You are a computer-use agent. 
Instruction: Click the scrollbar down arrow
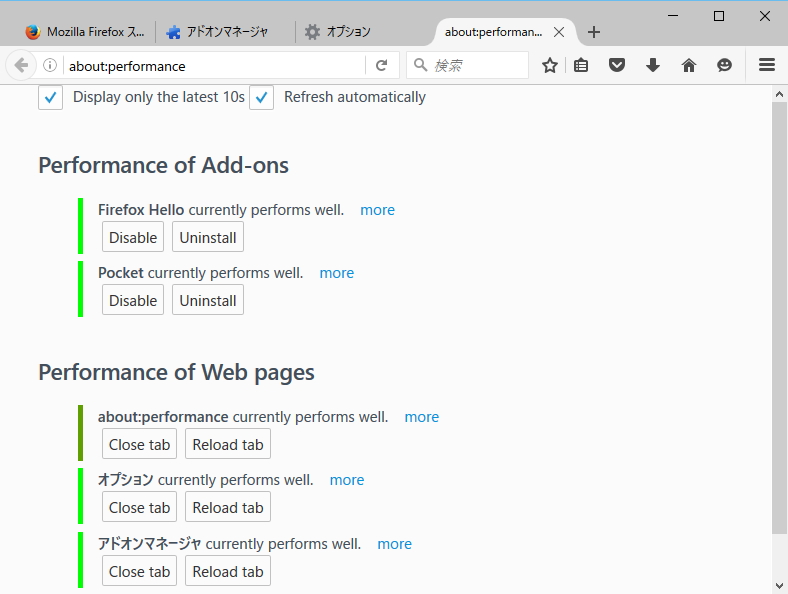779,585
